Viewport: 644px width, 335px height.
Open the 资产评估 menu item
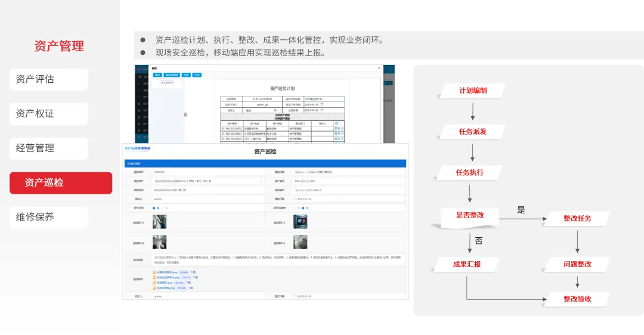click(48, 79)
